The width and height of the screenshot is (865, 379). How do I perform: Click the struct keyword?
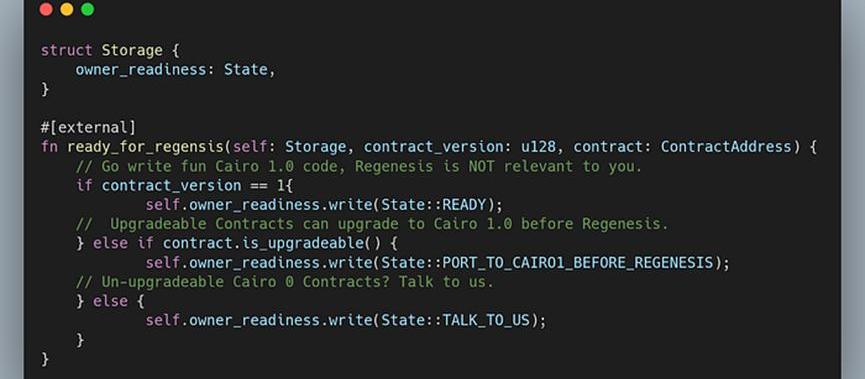[x=66, y=51]
